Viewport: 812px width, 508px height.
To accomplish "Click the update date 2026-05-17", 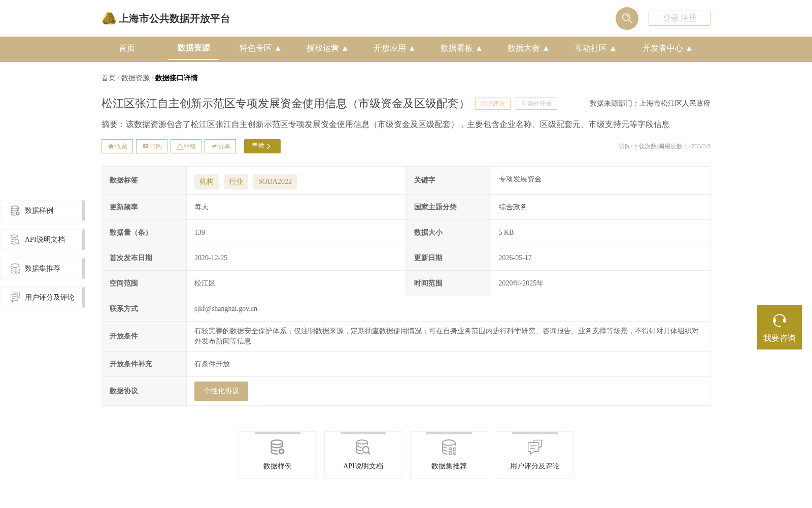I will (515, 258).
